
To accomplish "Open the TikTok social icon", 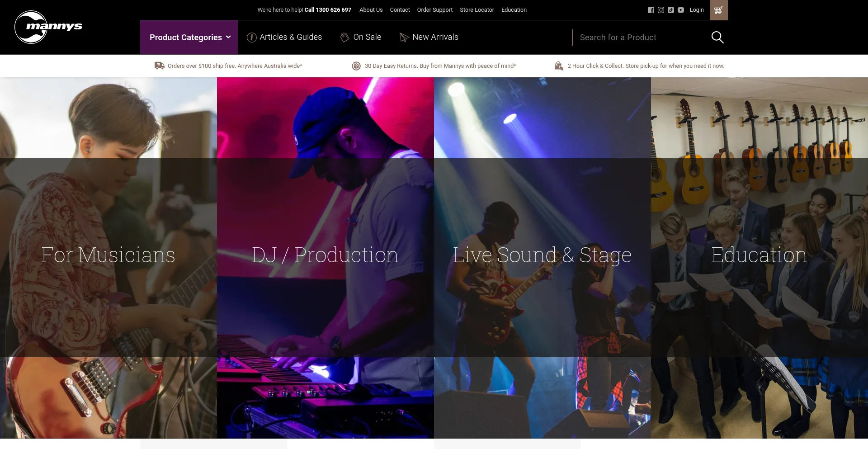I will pyautogui.click(x=670, y=10).
